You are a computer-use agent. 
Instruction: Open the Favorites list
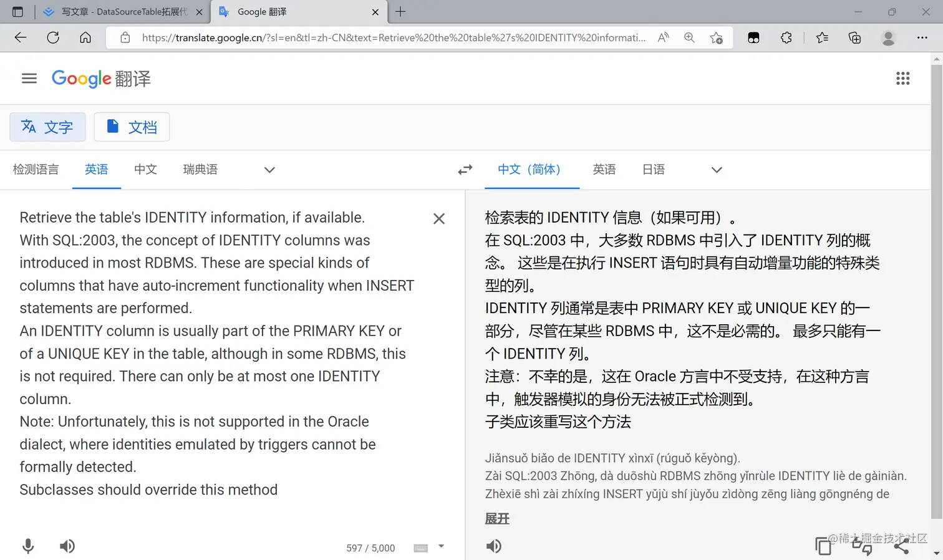pyautogui.click(x=822, y=38)
